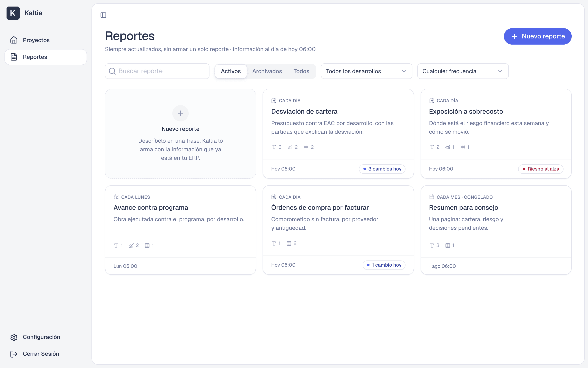This screenshot has width=588, height=368.
Task: Click the Configuración gear icon
Action: point(14,337)
